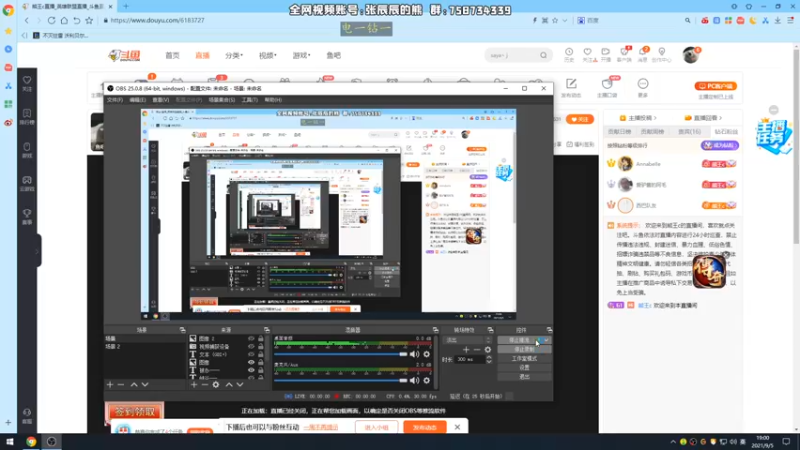Image resolution: width=800 pixels, height=450 pixels.
Task: Open the 编辑(E) menu in OBS
Action: click(x=137, y=100)
